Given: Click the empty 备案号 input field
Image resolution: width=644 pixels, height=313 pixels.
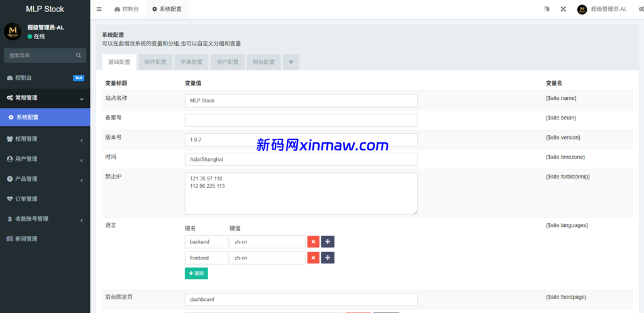Looking at the screenshot, I should click(301, 120).
